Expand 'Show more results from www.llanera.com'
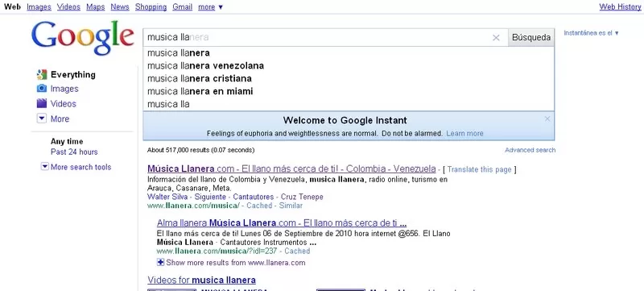This screenshot has height=291, width=644. [231, 263]
